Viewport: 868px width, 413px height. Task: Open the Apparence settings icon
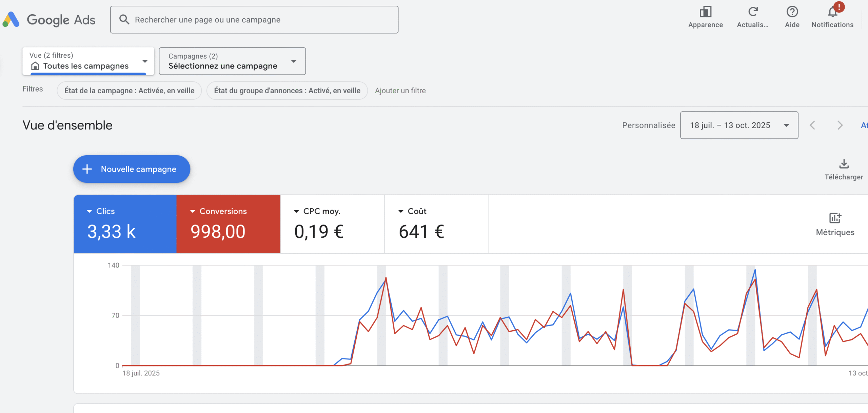click(705, 12)
